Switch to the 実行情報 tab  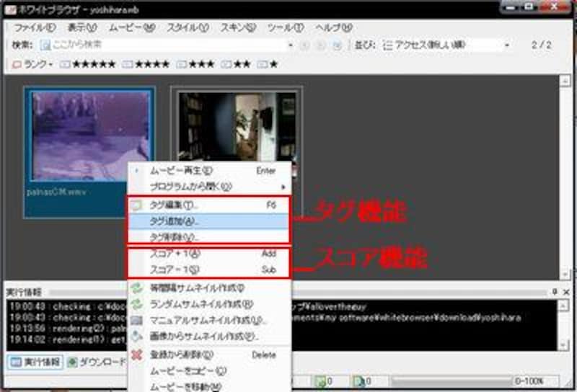tap(35, 362)
